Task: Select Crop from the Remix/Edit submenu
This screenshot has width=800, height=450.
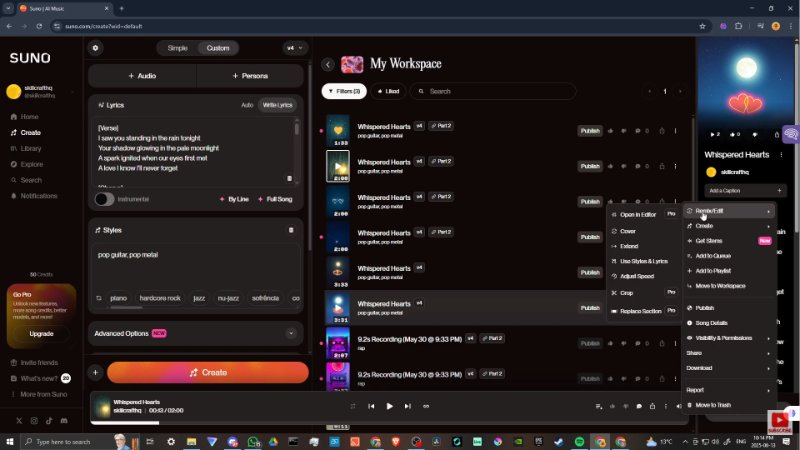Action: (628, 292)
